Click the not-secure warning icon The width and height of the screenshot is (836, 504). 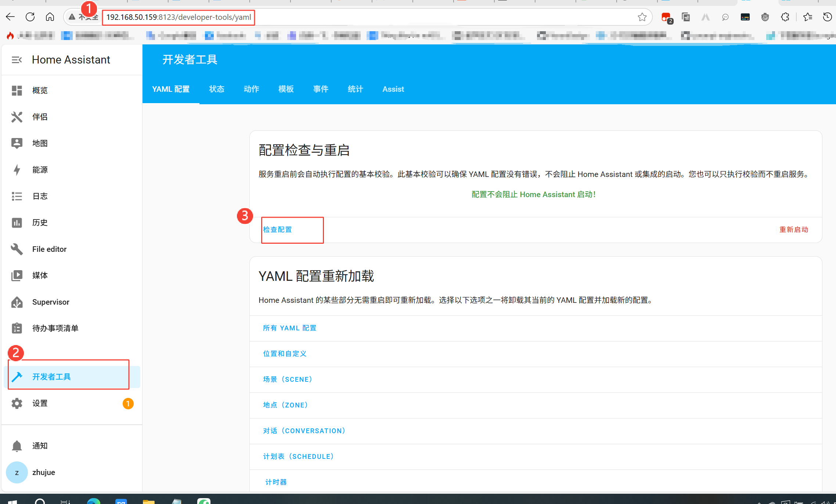pos(72,17)
